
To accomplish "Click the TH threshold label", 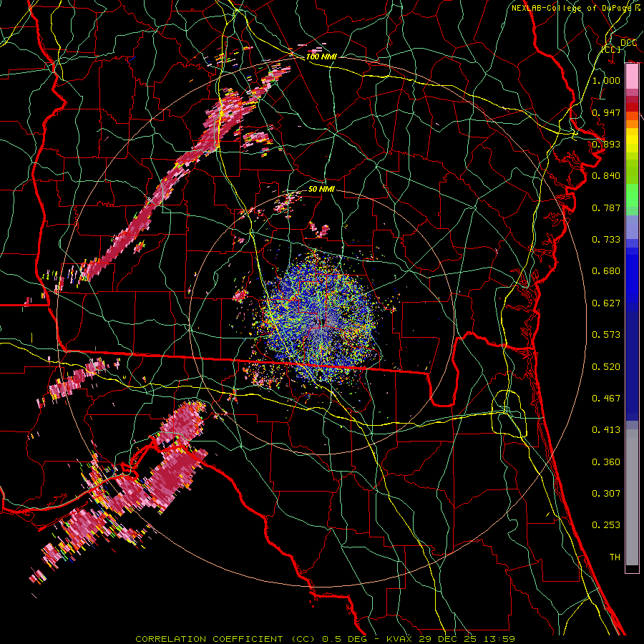I will (x=615, y=557).
